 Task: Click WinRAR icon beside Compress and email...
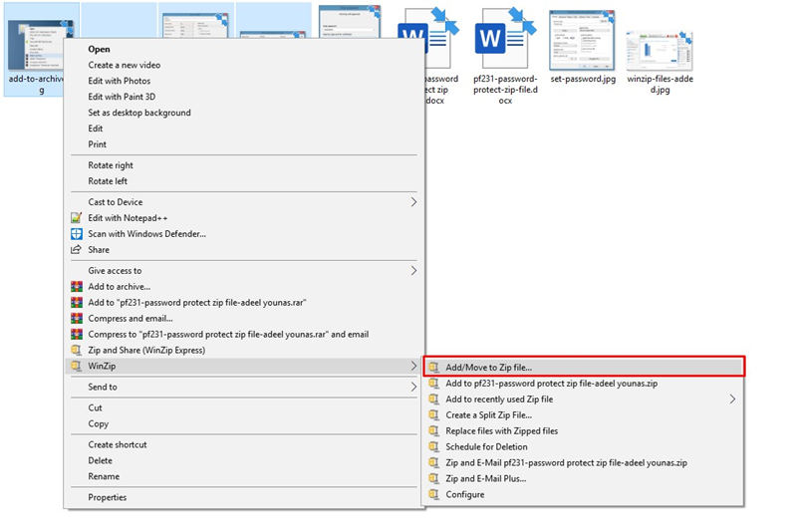(x=77, y=319)
